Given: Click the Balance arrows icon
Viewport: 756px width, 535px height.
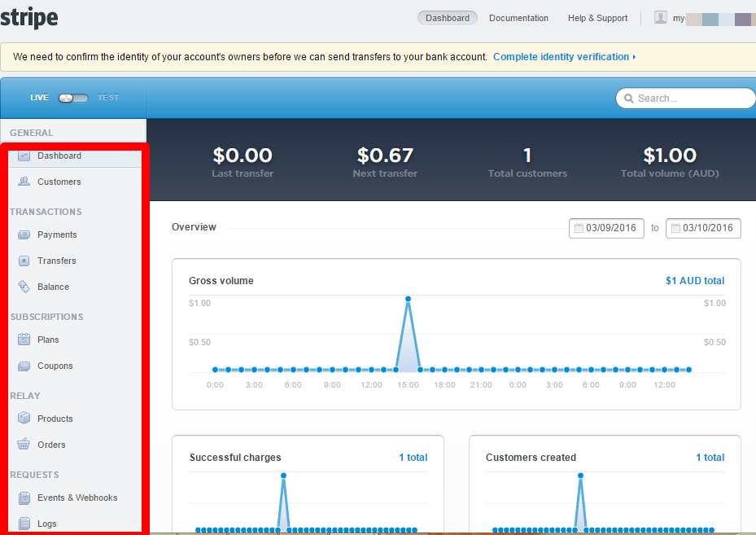Looking at the screenshot, I should [24, 287].
